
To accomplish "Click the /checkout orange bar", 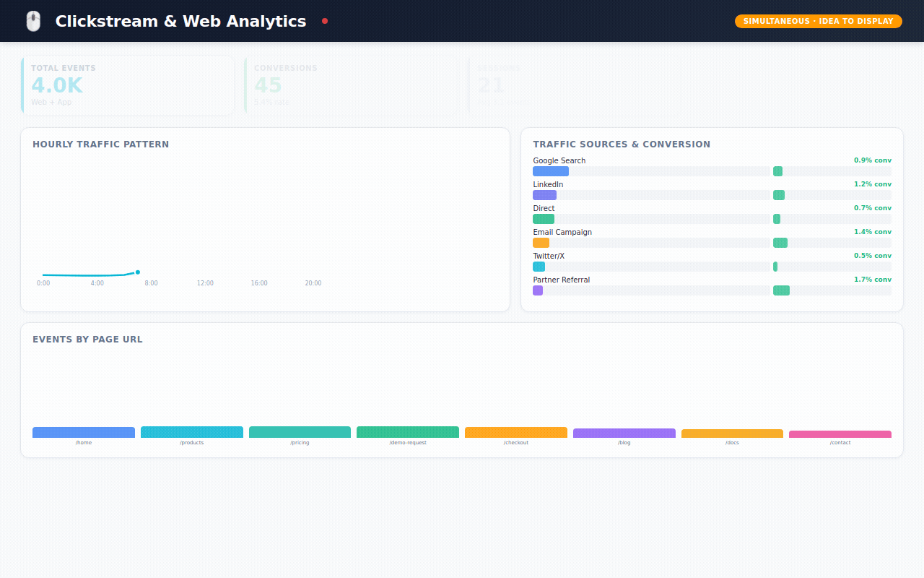I will (516, 432).
